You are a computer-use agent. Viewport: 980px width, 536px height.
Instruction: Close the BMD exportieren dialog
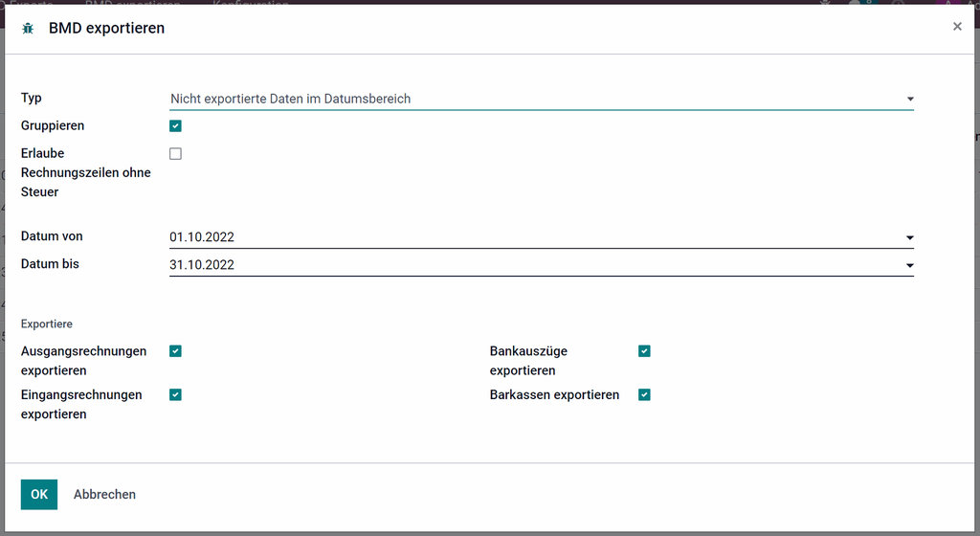pyautogui.click(x=957, y=26)
